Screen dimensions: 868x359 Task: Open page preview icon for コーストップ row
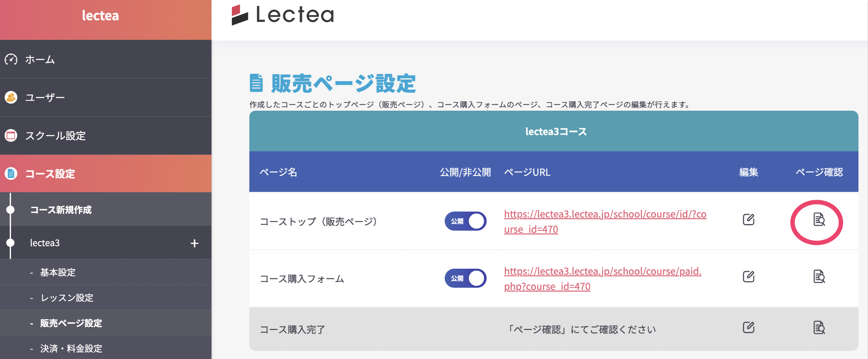click(819, 220)
